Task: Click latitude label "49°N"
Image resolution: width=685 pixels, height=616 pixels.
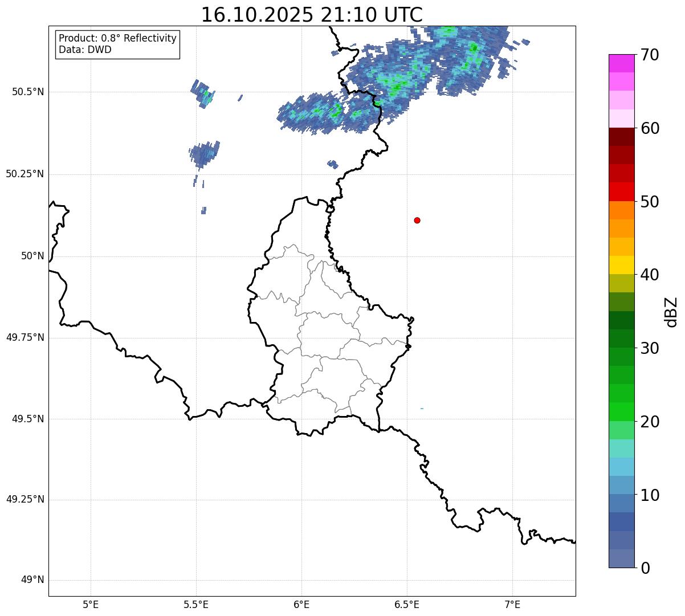Action: pyautogui.click(x=32, y=580)
